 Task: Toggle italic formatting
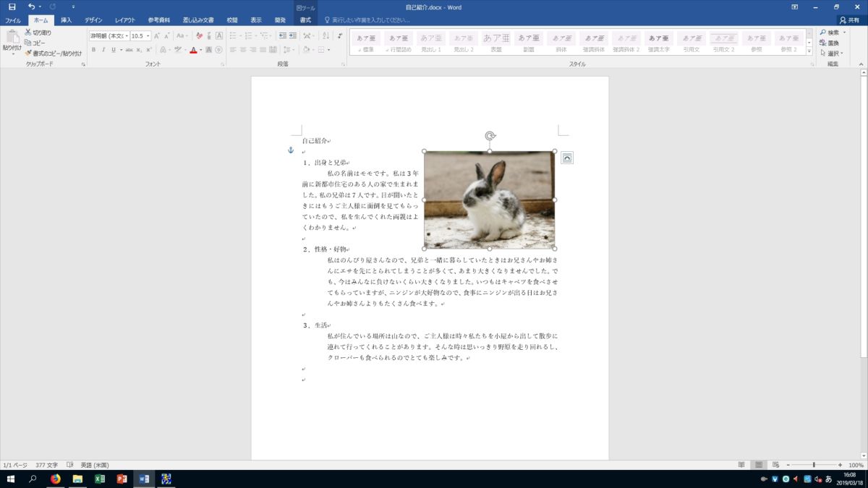click(x=103, y=50)
